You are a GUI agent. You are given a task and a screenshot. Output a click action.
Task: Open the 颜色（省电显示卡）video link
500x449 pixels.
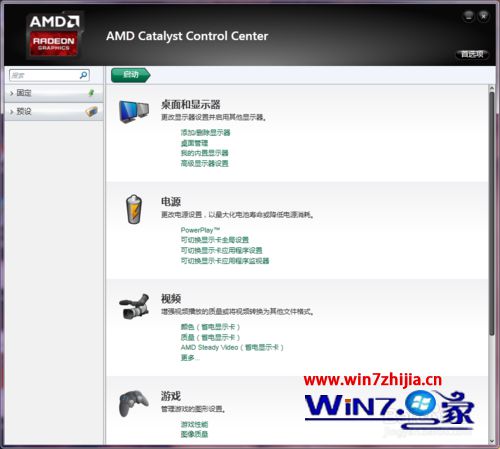click(210, 327)
